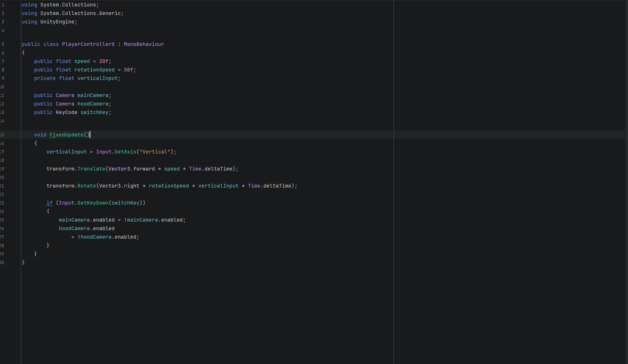Click the Rotate method call
Screen dimensions: 628x364
click(x=87, y=186)
